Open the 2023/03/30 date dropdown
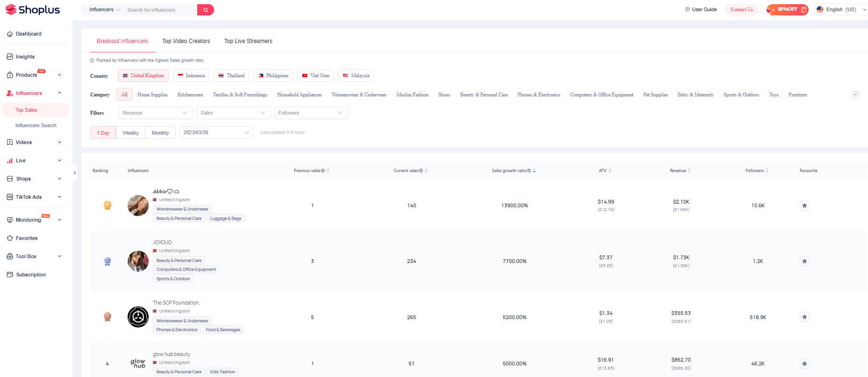Screen dimensions: 868x377 coord(216,132)
